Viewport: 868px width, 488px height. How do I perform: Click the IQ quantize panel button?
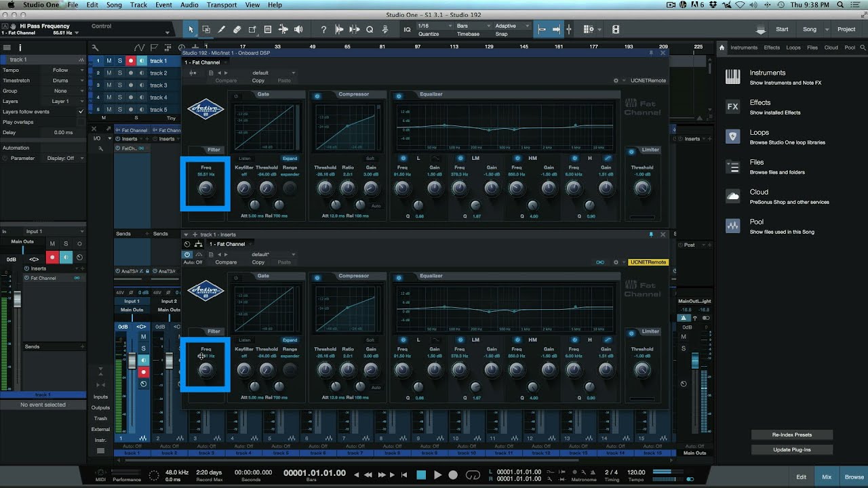click(408, 30)
